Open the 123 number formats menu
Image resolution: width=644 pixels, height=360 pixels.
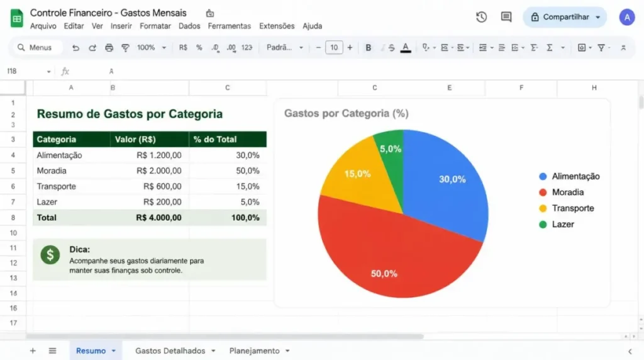point(247,48)
